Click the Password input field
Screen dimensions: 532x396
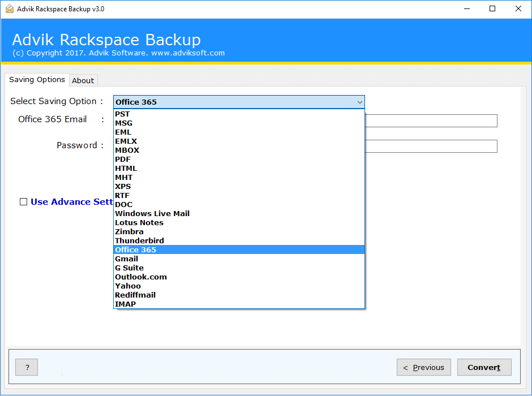(430, 146)
